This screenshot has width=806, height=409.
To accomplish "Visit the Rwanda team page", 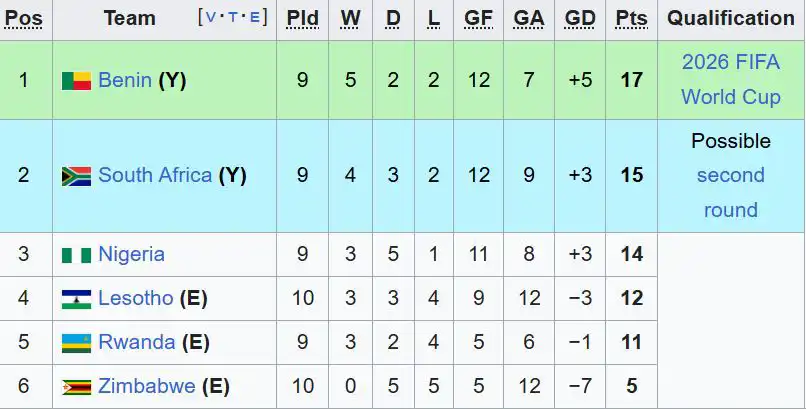I will pos(136,342).
